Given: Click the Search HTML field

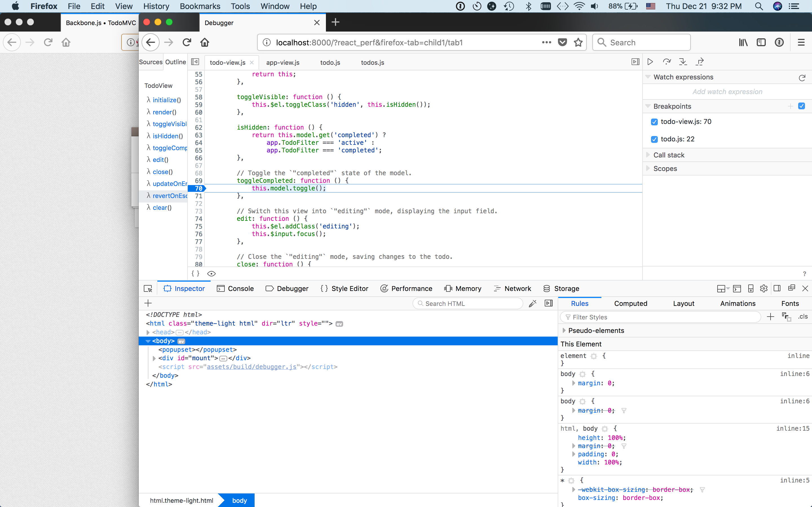Looking at the screenshot, I should (x=468, y=303).
